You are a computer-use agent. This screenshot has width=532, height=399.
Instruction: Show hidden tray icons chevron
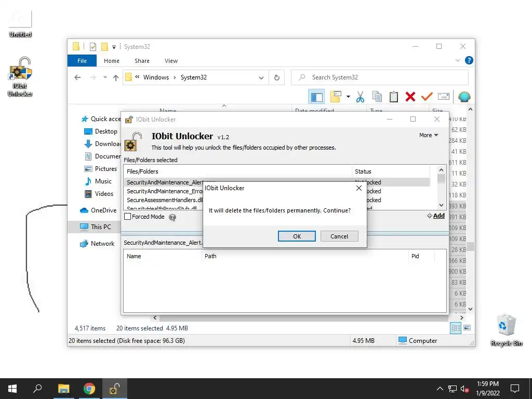tap(440, 389)
